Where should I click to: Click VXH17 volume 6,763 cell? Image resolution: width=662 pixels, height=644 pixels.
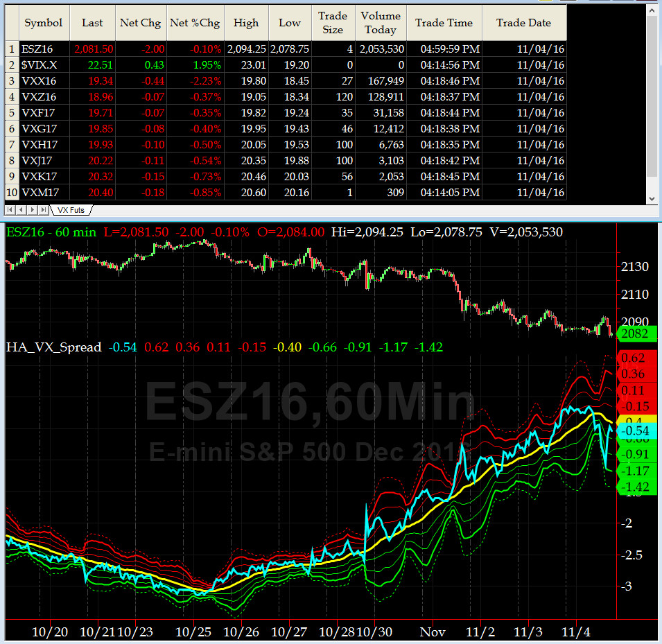click(x=381, y=145)
